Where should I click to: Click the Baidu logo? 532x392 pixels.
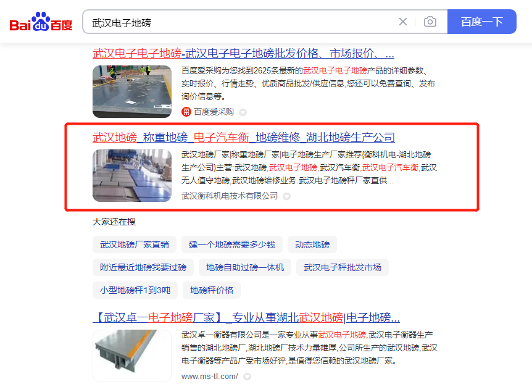[x=41, y=22]
